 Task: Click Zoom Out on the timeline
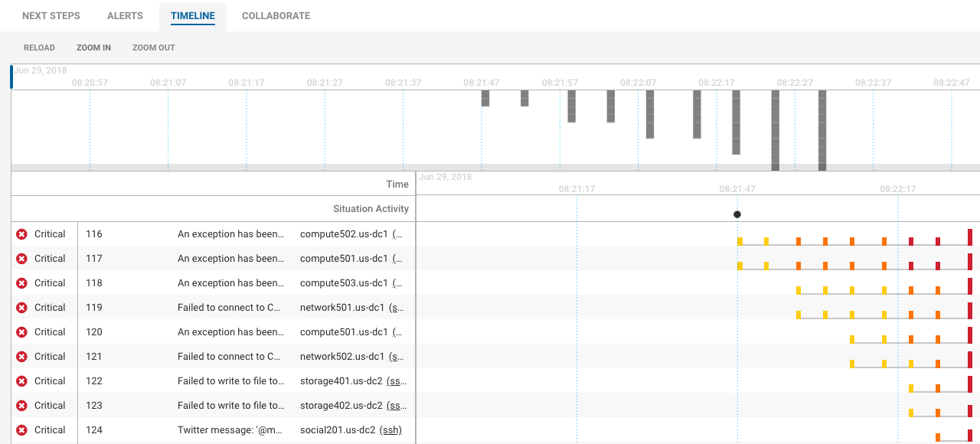(x=154, y=47)
